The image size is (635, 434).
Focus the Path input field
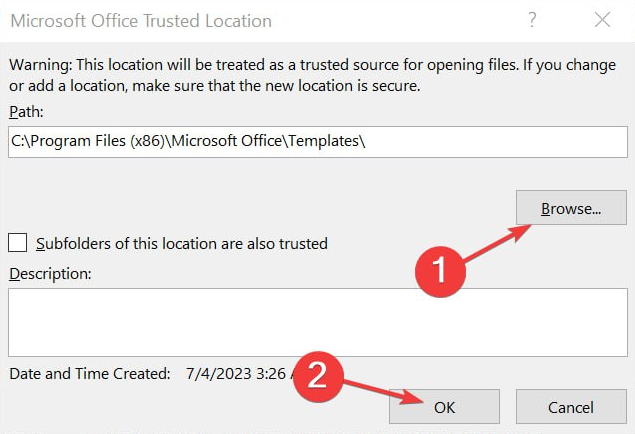(x=318, y=142)
